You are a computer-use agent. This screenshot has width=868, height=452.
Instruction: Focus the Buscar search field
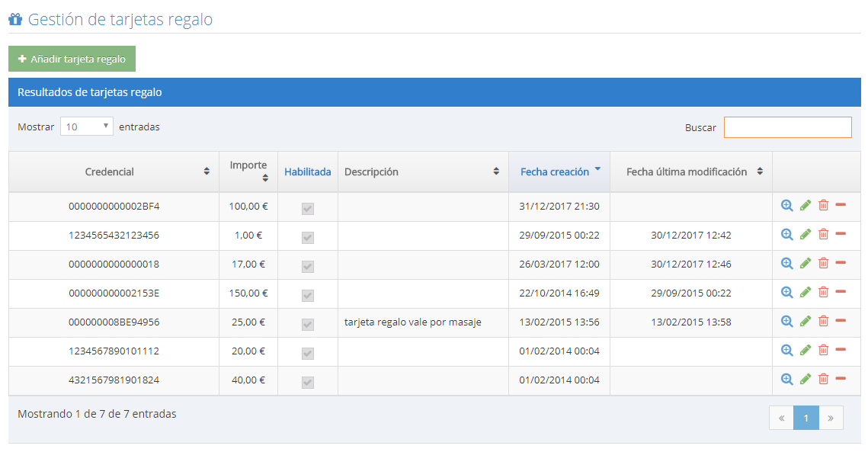(x=787, y=127)
